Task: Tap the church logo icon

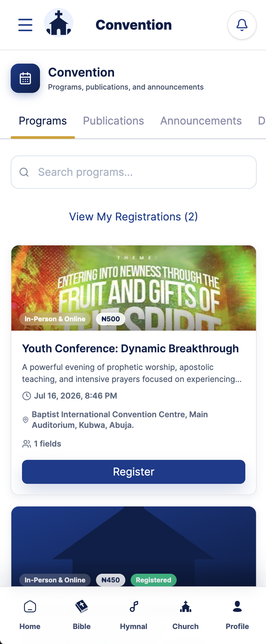Action: (59, 23)
